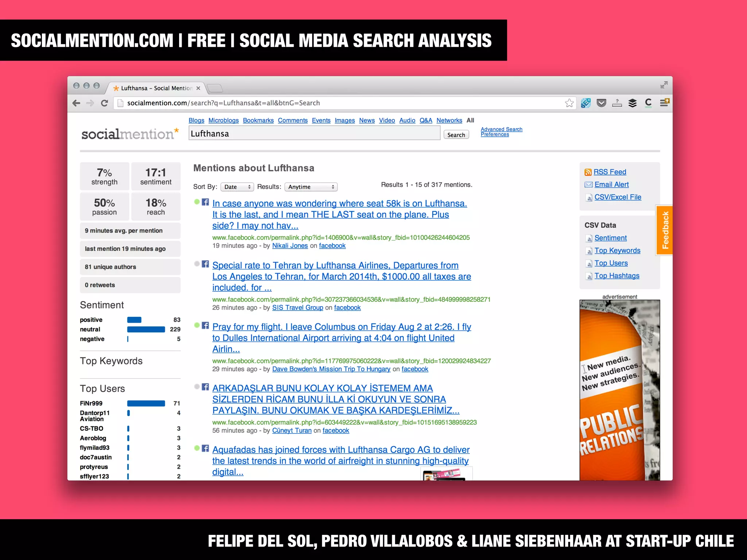Click the browser back arrow
Viewport: 747px width, 560px height.
[x=76, y=103]
